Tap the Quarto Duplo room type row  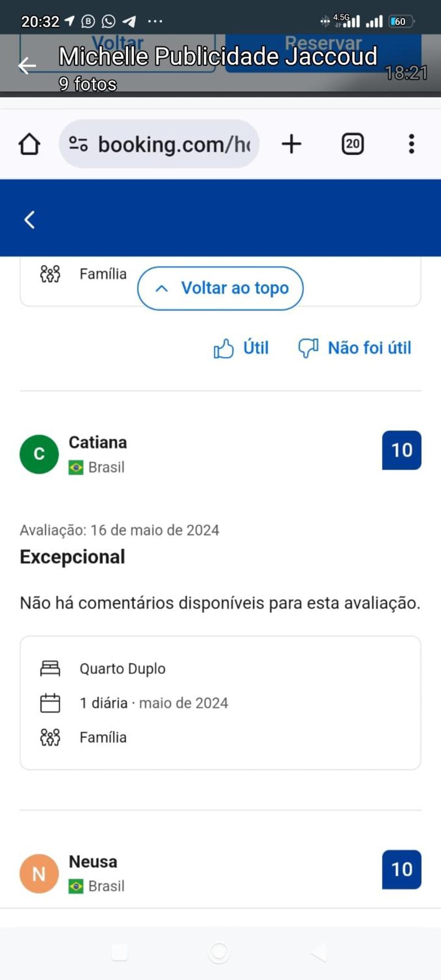(122, 669)
